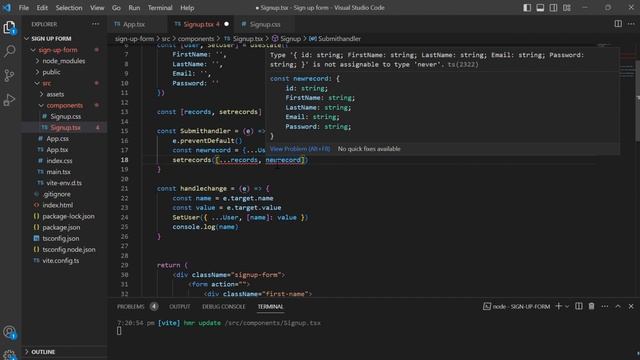Collapse the components folder

pos(41,105)
